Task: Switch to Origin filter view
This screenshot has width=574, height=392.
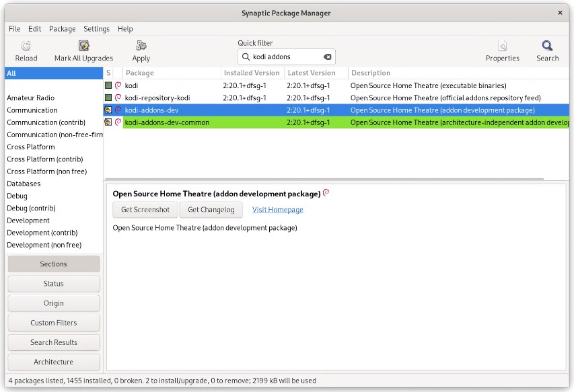Action: [53, 303]
